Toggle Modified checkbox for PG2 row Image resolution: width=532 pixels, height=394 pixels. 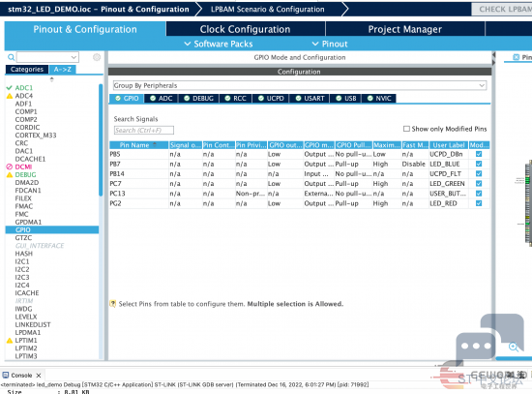pos(479,203)
